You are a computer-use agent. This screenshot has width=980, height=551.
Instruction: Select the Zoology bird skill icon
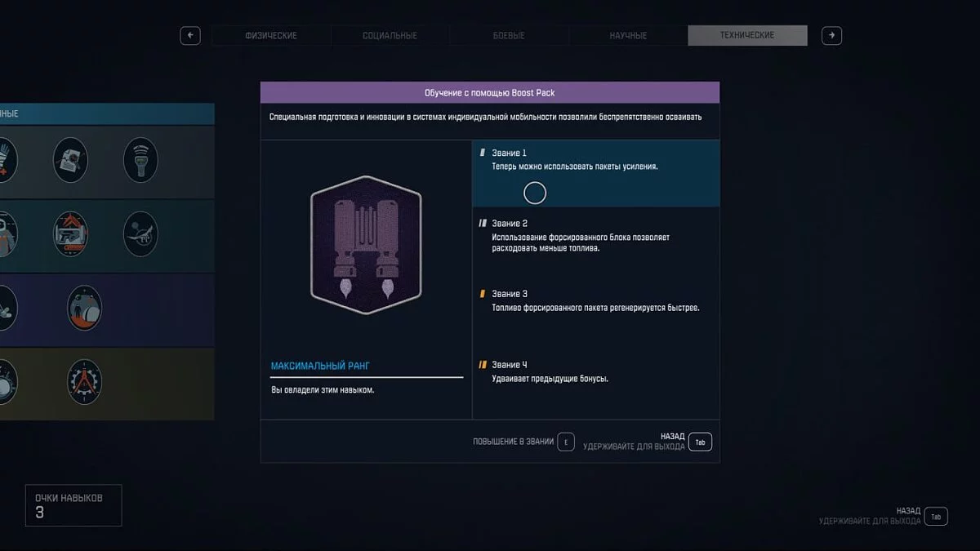140,234
